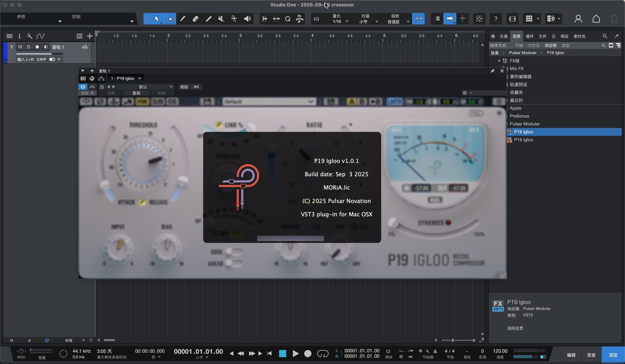Select the Arrow tool in the toolbar

coord(157,19)
